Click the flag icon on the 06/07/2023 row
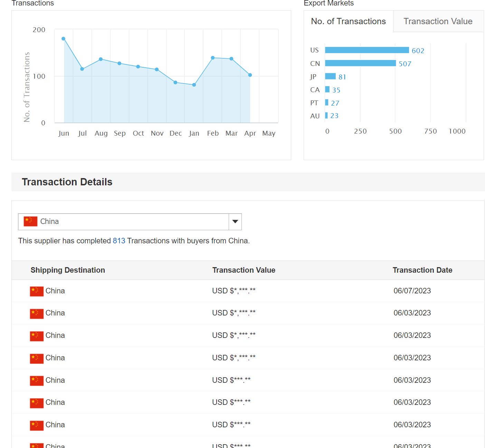485x448 pixels. (x=37, y=291)
